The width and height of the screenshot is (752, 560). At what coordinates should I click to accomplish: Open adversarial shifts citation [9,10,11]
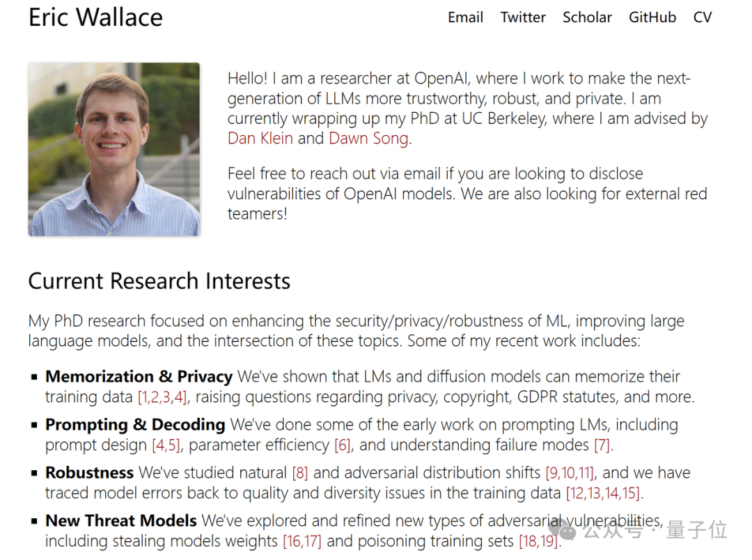[570, 473]
